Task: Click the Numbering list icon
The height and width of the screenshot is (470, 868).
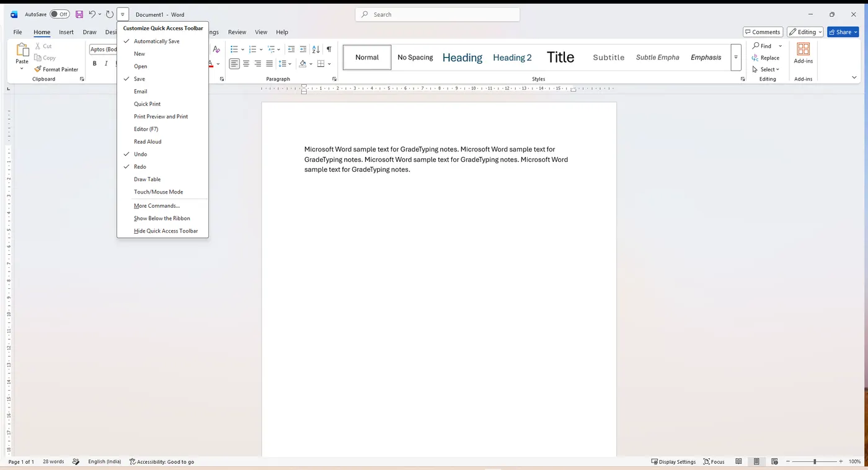Action: [252, 49]
